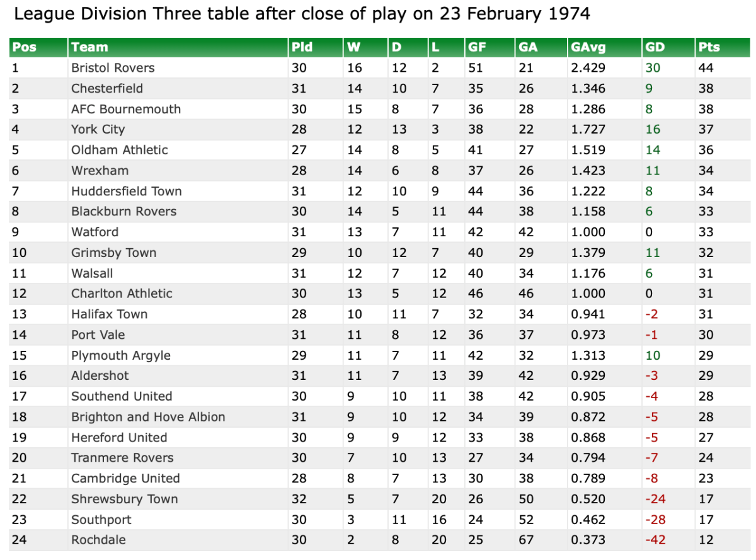
Task: Click Brighton and Hove Albion
Action: [148, 417]
